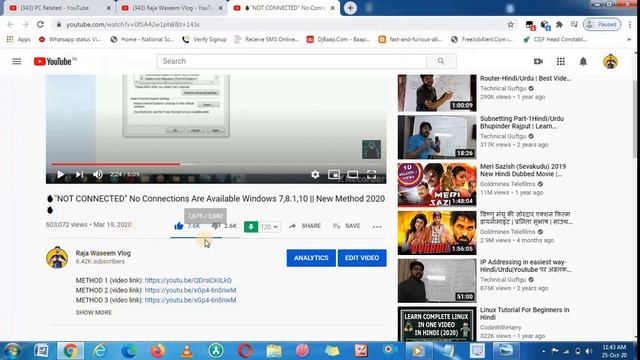Skip to the next video

[x=80, y=174]
